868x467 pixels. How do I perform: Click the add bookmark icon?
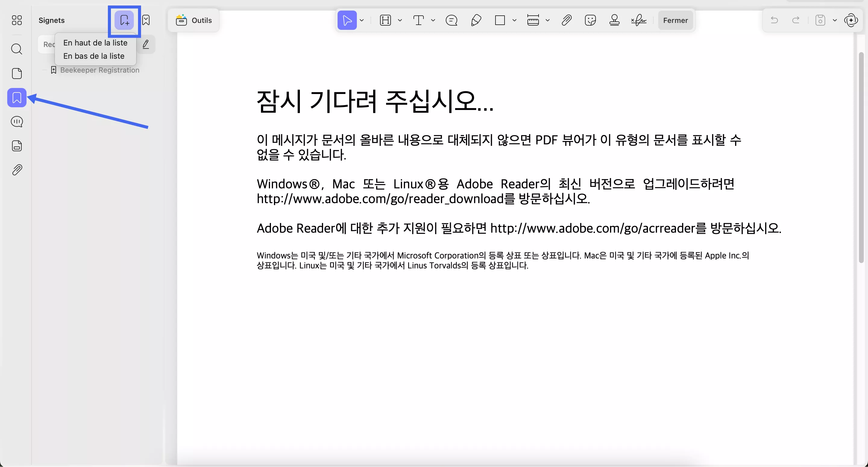point(124,20)
